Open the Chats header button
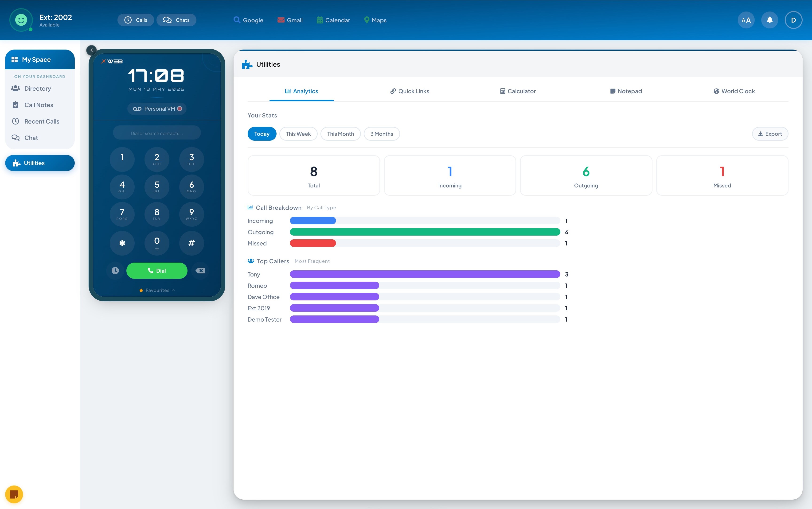The height and width of the screenshot is (509, 812). click(176, 20)
